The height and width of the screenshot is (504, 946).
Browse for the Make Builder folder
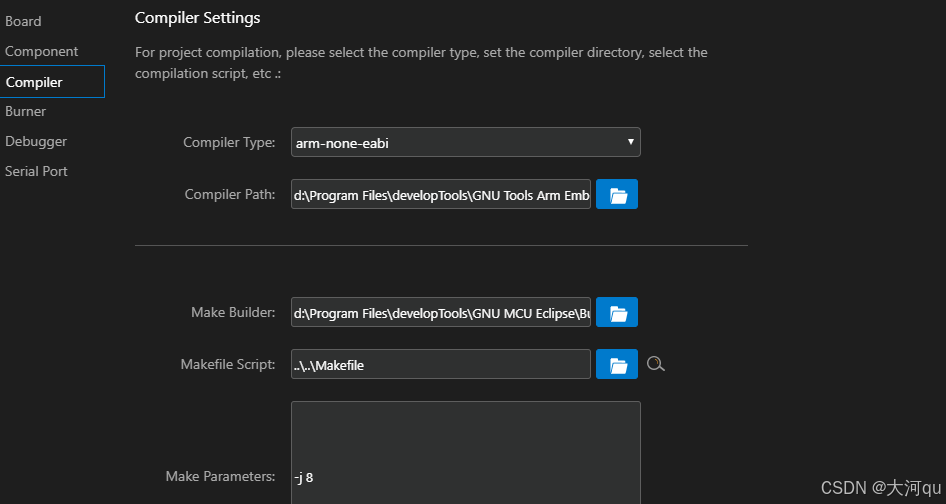[x=617, y=313]
